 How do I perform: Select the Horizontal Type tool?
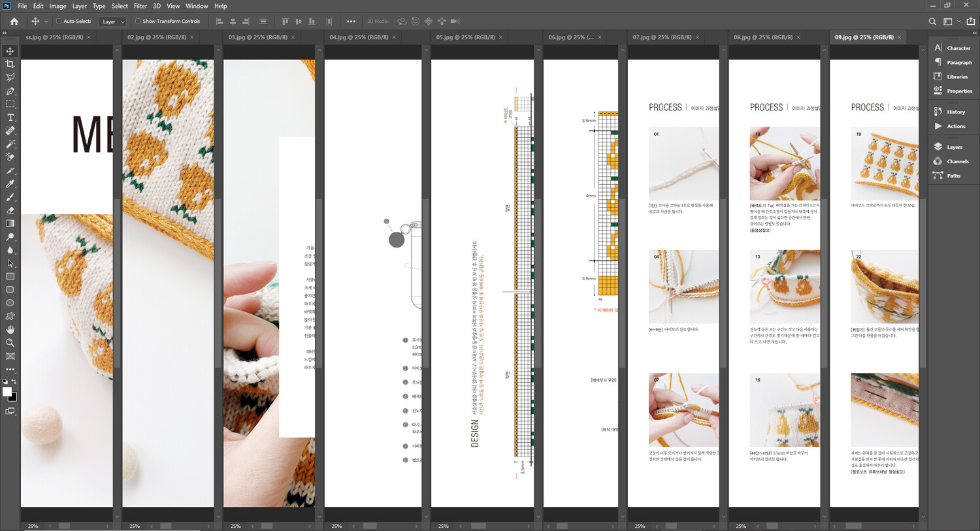10,118
